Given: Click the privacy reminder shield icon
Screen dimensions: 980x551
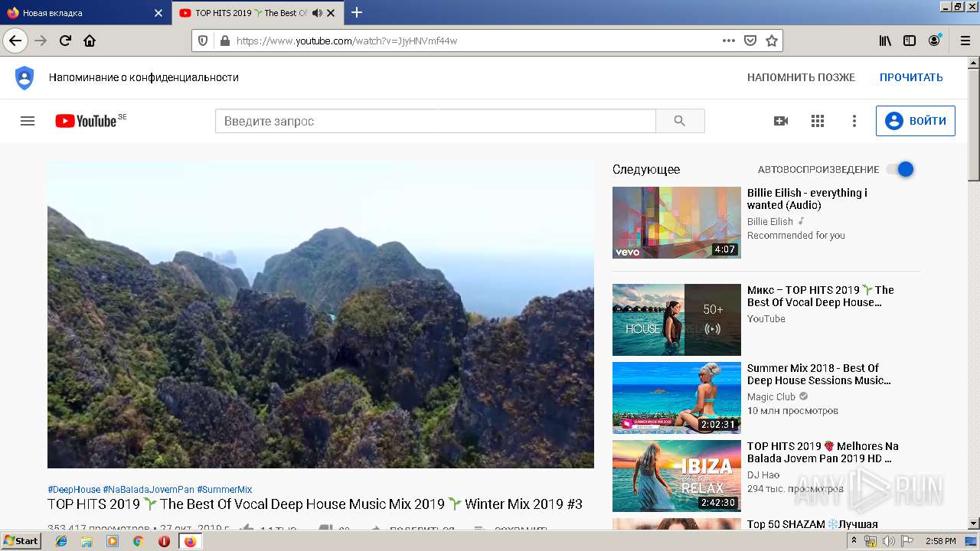Looking at the screenshot, I should 24,77.
